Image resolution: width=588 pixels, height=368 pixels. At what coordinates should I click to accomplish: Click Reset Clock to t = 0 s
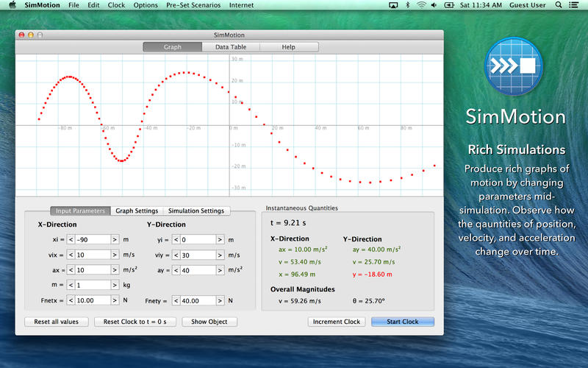coord(135,322)
